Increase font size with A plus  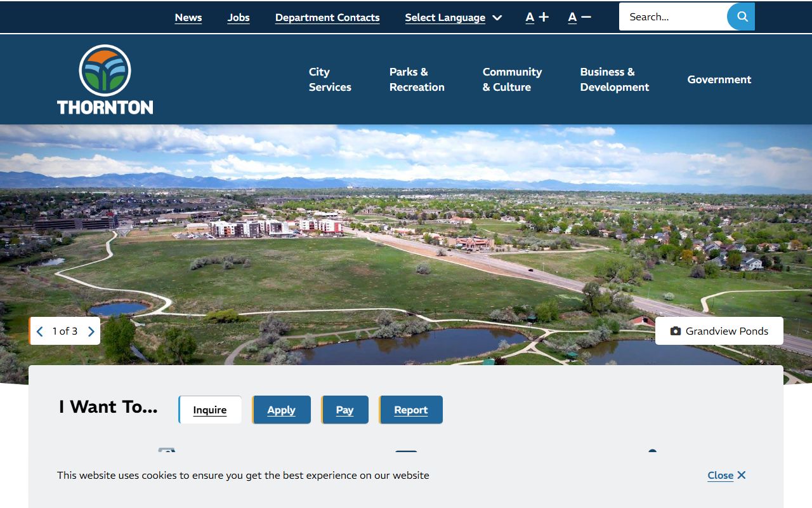537,17
